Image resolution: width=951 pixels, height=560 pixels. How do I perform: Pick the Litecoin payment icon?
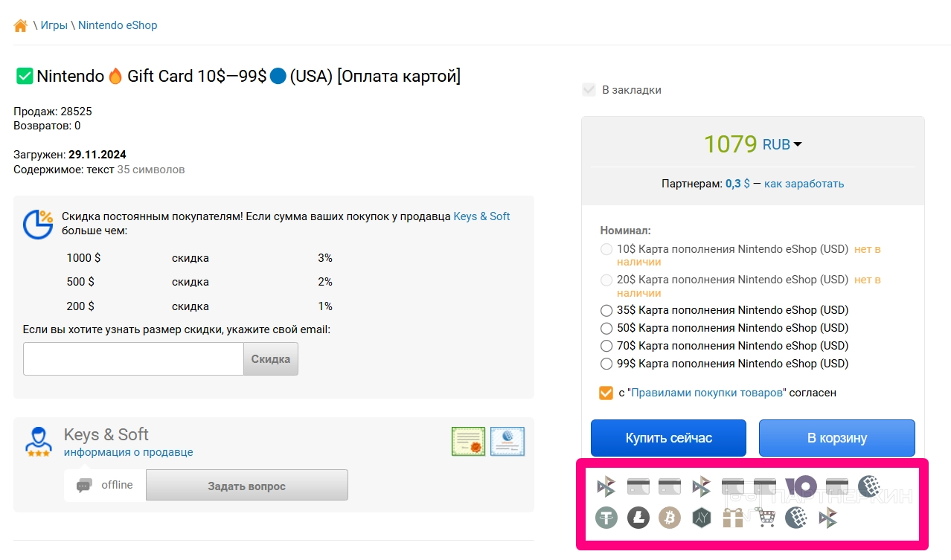coord(638,517)
